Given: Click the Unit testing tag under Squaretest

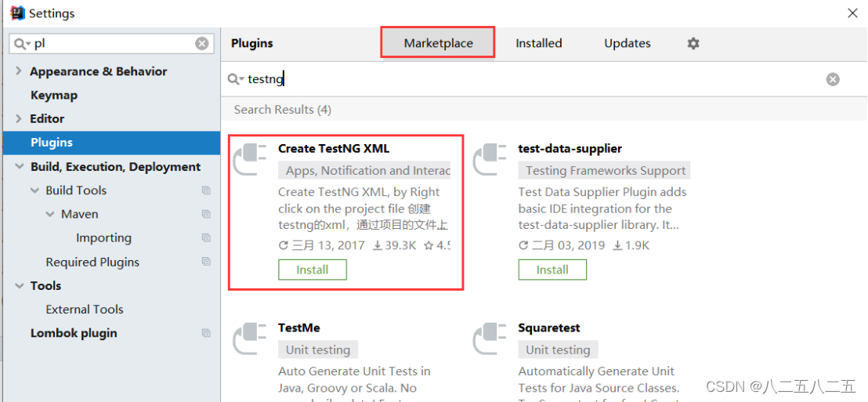Looking at the screenshot, I should [x=558, y=350].
